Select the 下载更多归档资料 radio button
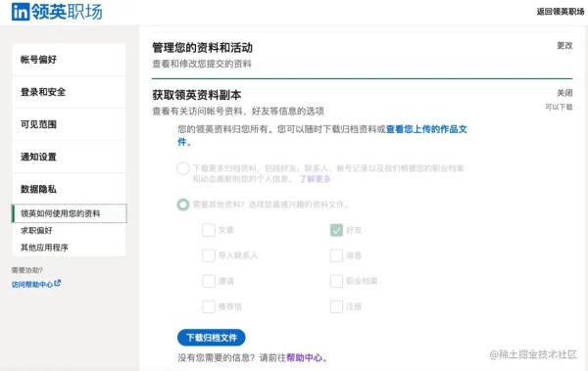Screen dimensions: 588x371 [183, 168]
